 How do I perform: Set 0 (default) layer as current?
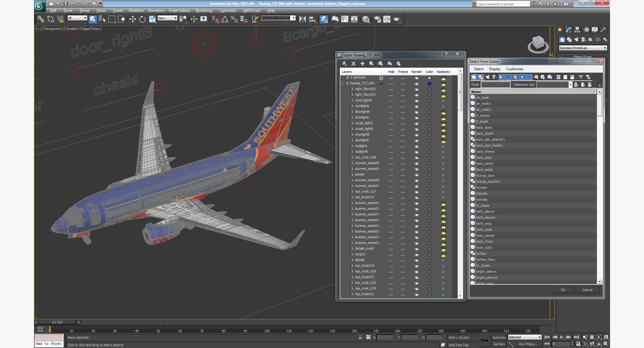click(381, 78)
